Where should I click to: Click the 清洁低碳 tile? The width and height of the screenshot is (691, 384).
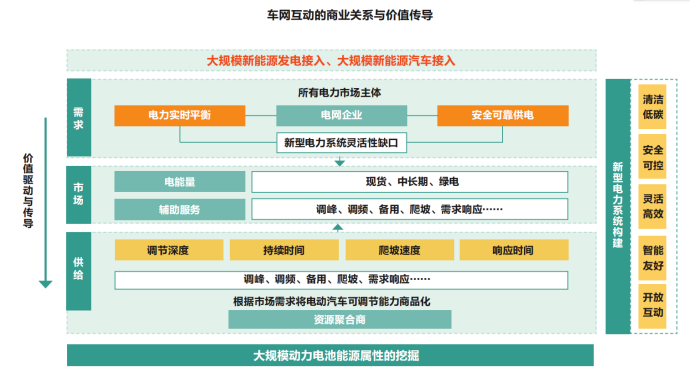coord(653,107)
